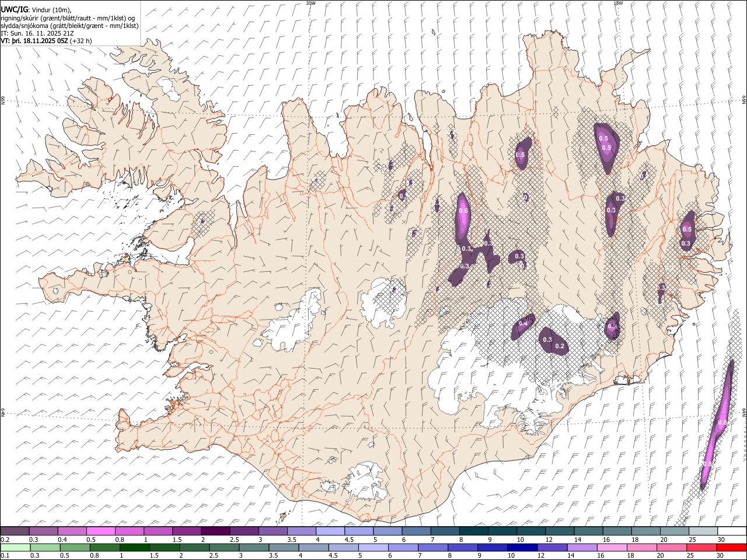Click the '15W' longitude label
The height and width of the screenshot is (560, 747).
pos(617,3)
